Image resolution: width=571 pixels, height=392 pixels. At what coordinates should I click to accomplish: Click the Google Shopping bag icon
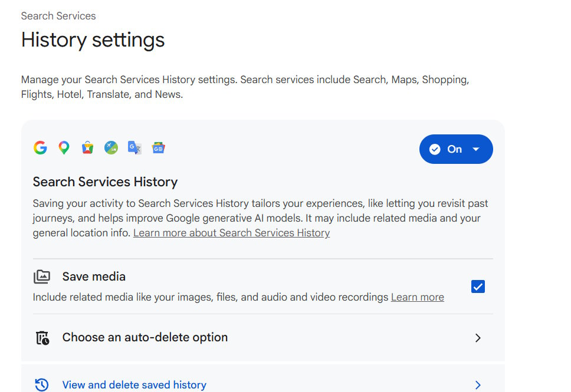pyautogui.click(x=87, y=148)
